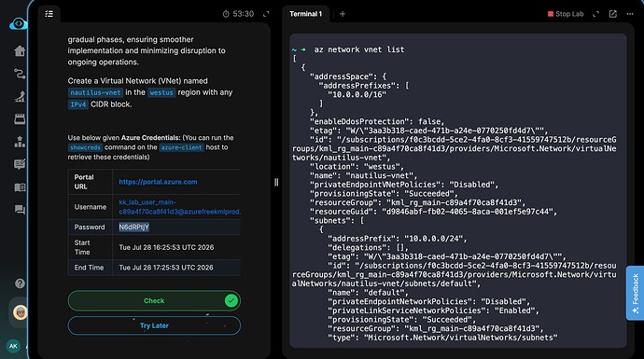Click the showcreds command label
Image resolution: width=644 pixels, height=359 pixels.
tap(85, 147)
